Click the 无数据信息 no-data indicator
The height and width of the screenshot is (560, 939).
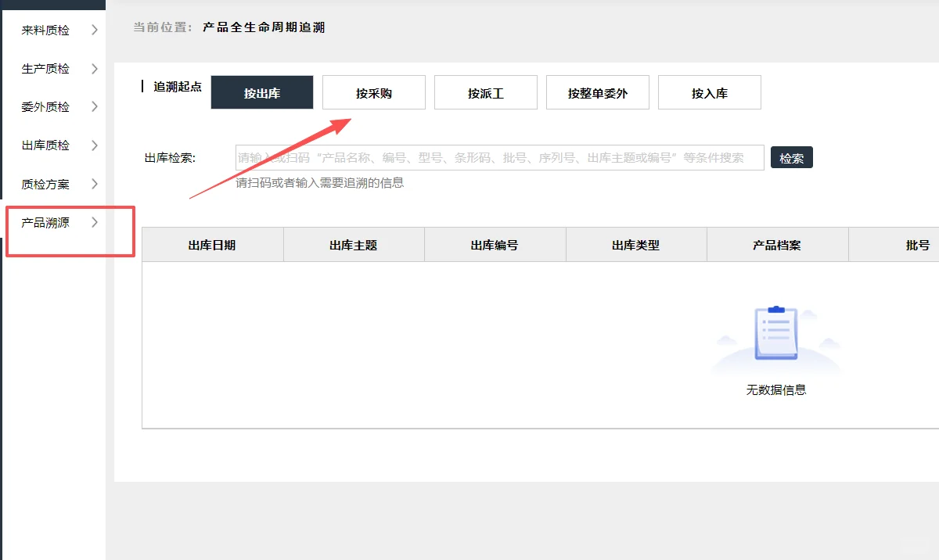(777, 389)
